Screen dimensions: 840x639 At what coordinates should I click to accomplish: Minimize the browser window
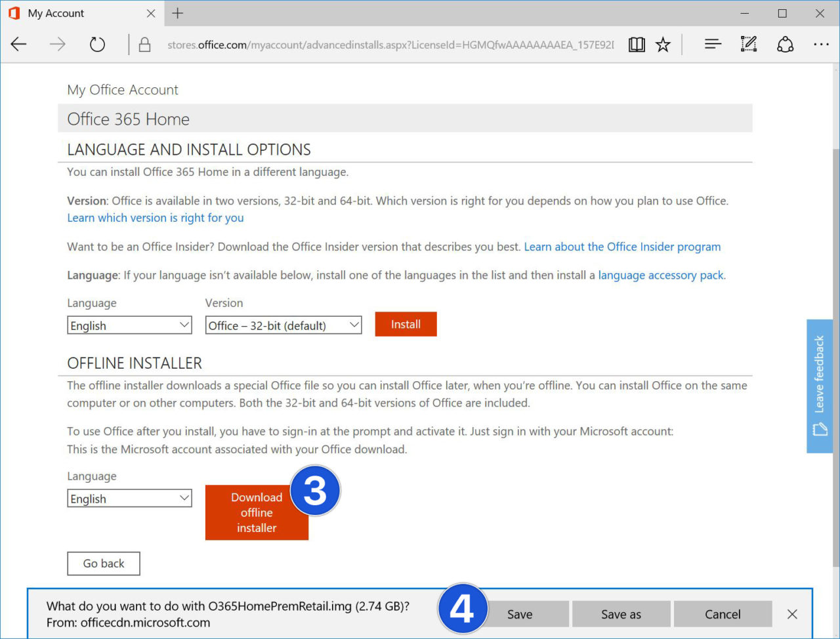(745, 13)
